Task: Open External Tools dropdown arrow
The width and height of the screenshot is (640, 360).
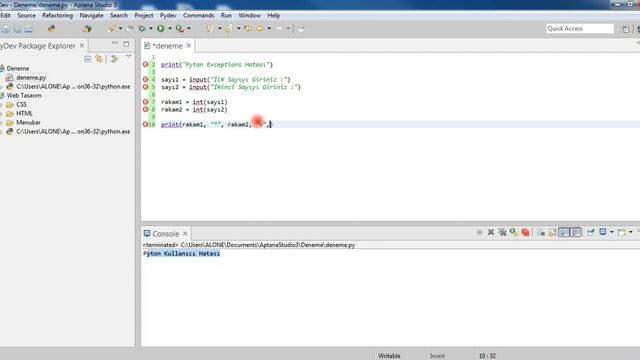Action: coord(189,29)
